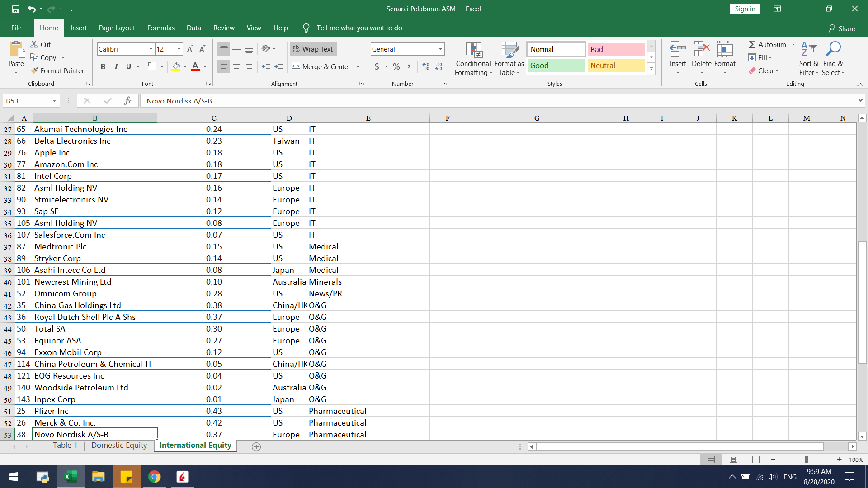Decrease indent in Alignment group

(266, 66)
